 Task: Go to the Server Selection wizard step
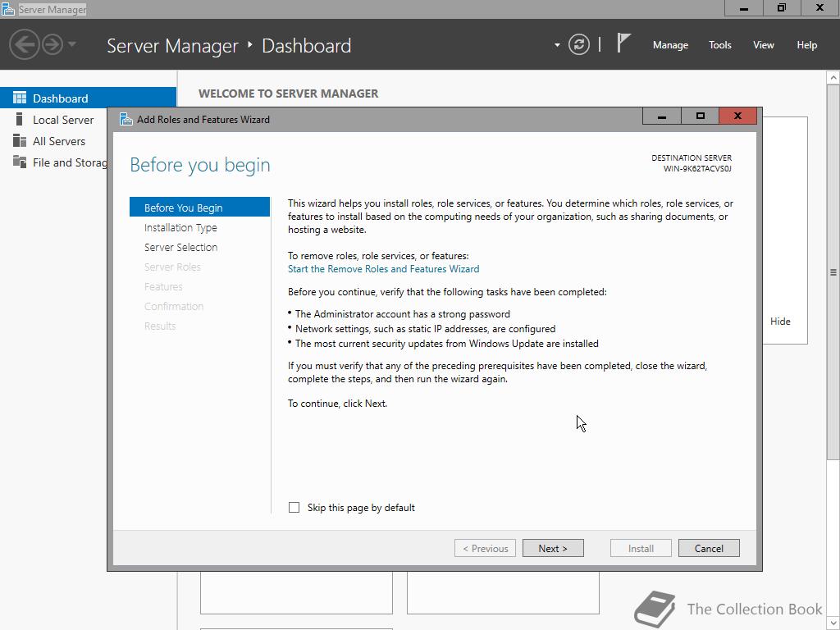click(180, 248)
